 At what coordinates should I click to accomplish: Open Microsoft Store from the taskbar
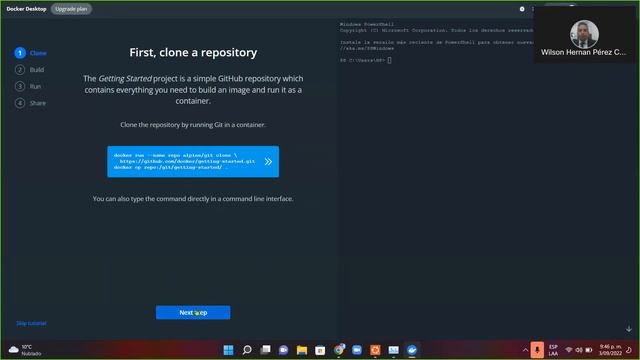coord(320,350)
